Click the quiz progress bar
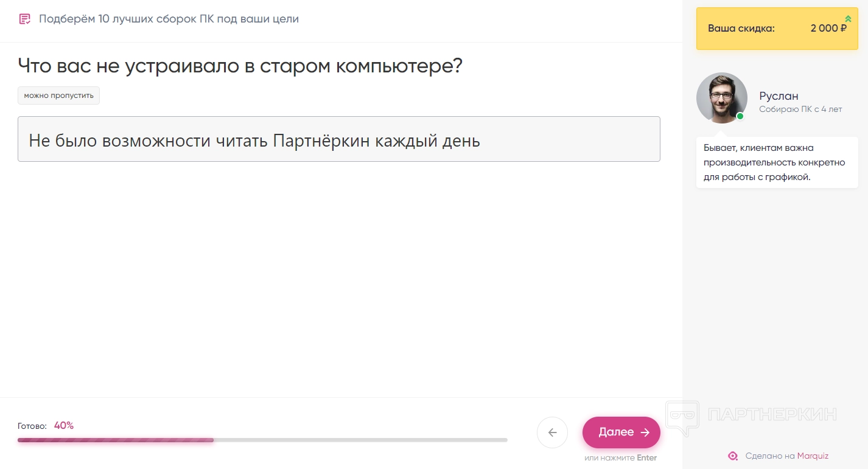The height and width of the screenshot is (469, 868). 262,440
